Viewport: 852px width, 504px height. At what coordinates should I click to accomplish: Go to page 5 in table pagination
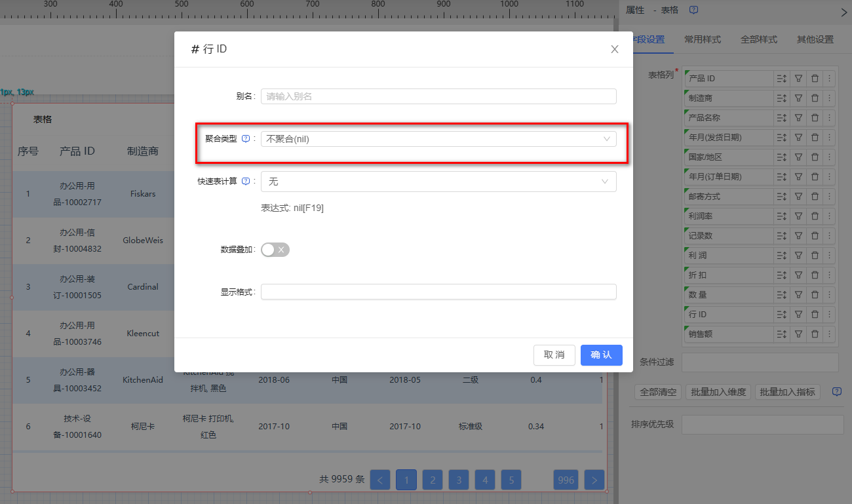511,480
